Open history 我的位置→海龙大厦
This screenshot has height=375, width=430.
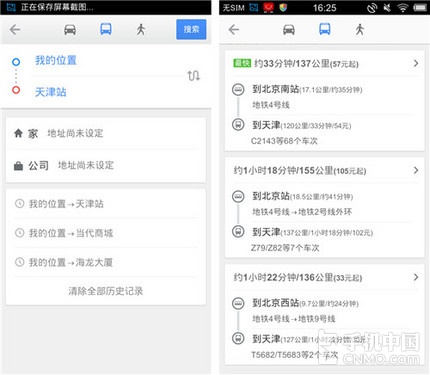(x=106, y=262)
